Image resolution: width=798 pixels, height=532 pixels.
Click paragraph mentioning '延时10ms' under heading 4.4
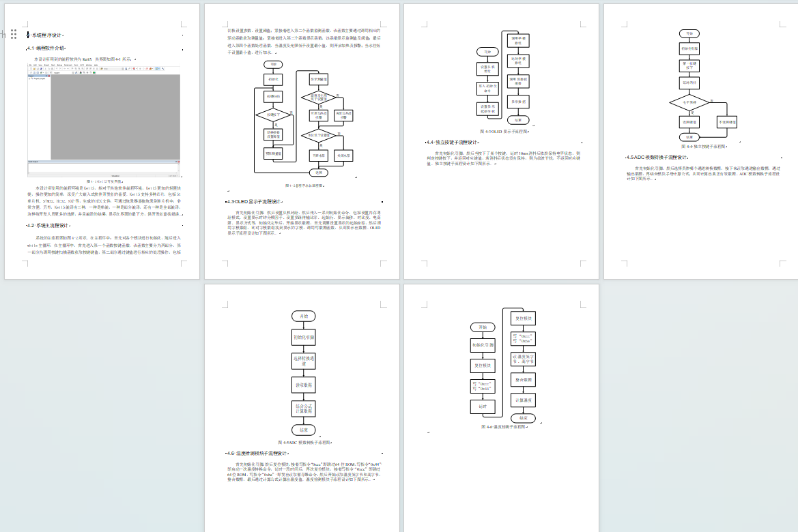[x=503, y=158]
